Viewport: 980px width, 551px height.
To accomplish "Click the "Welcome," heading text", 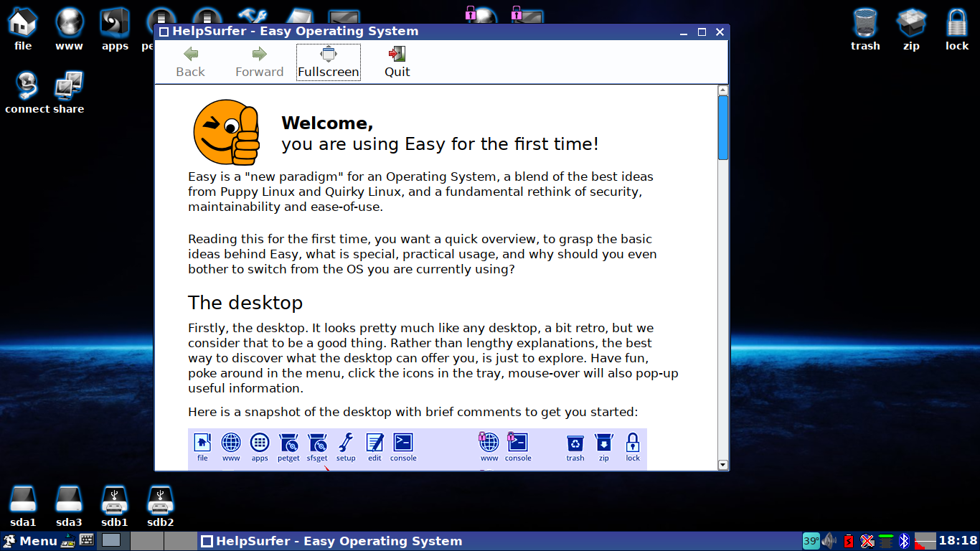I will coord(327,123).
